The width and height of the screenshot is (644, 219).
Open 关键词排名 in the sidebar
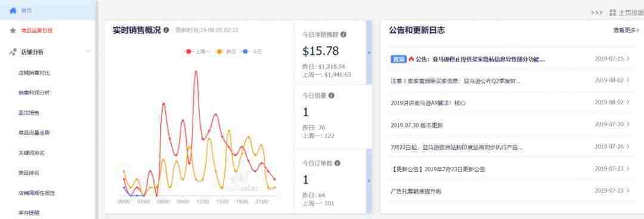32,153
